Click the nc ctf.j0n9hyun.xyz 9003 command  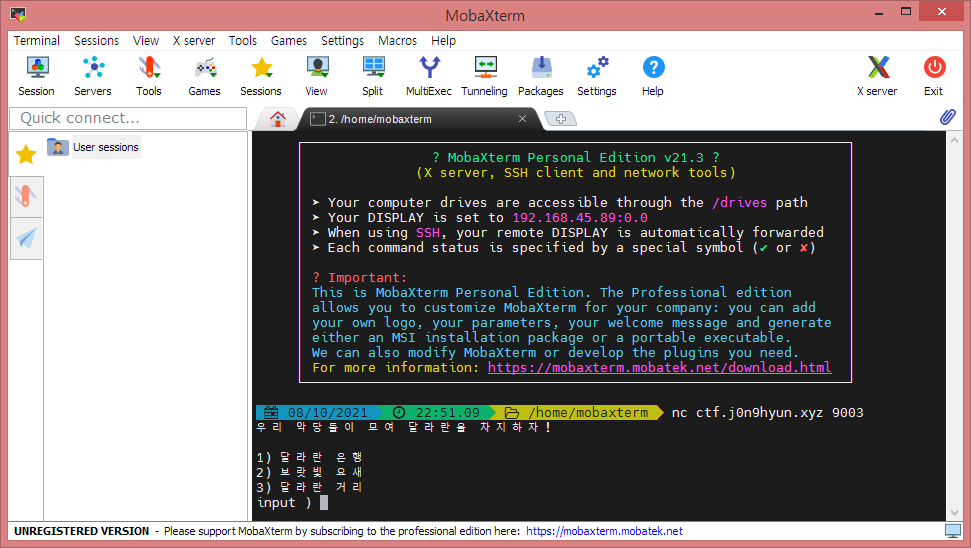click(x=767, y=412)
